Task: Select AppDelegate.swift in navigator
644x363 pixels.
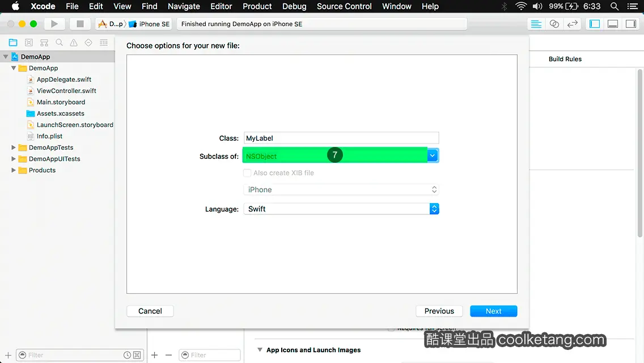Action: [x=63, y=79]
